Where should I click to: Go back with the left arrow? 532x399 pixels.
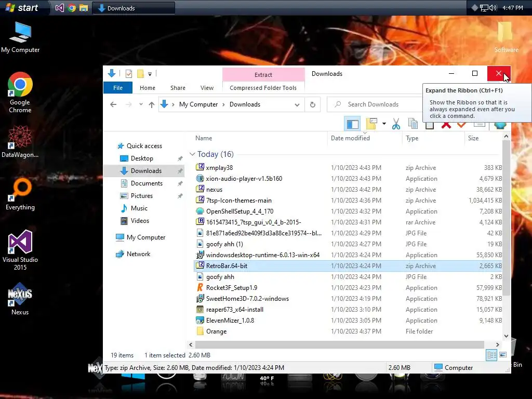click(x=113, y=104)
